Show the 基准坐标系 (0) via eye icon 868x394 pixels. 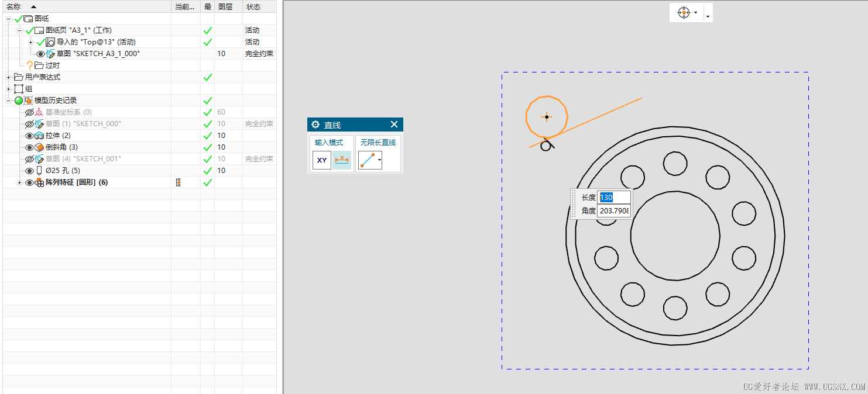[29, 112]
